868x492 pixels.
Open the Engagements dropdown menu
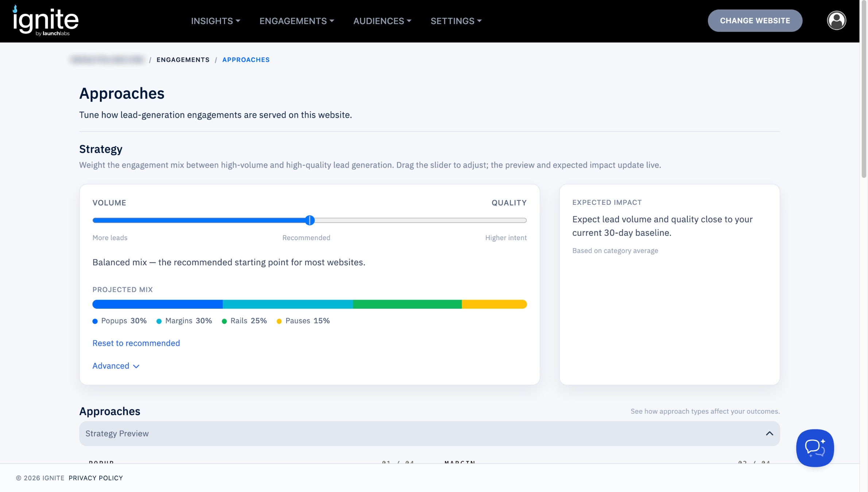point(297,21)
